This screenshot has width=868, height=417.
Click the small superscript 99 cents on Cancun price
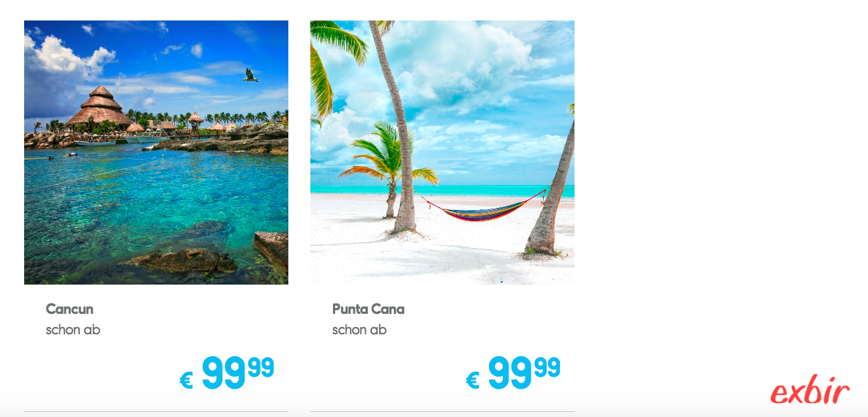pos(261,367)
